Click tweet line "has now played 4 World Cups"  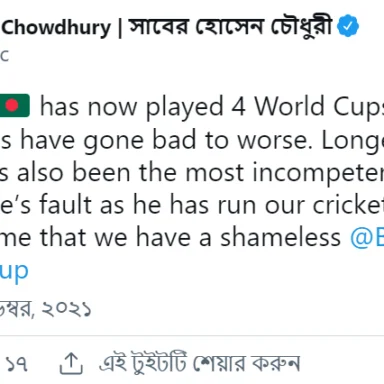(212, 107)
